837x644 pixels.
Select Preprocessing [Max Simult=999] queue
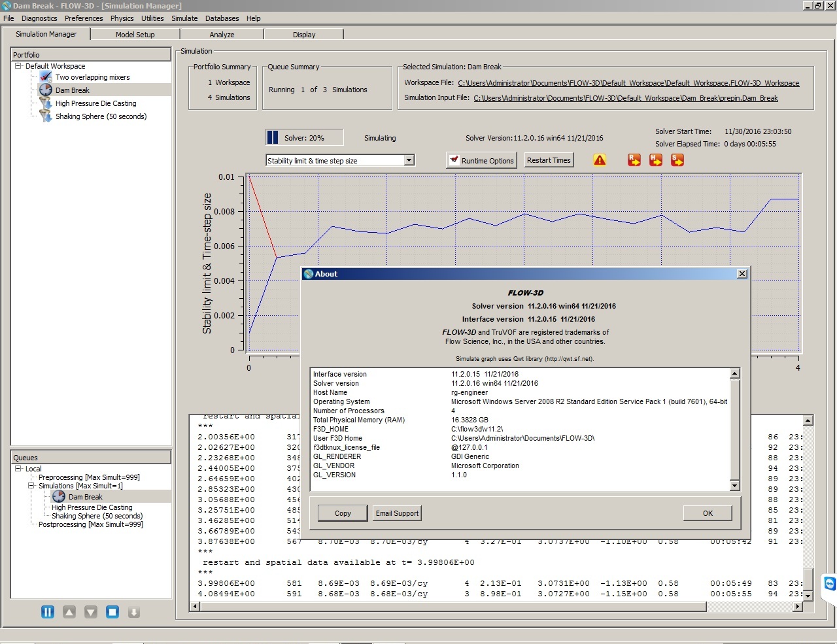[x=89, y=477]
